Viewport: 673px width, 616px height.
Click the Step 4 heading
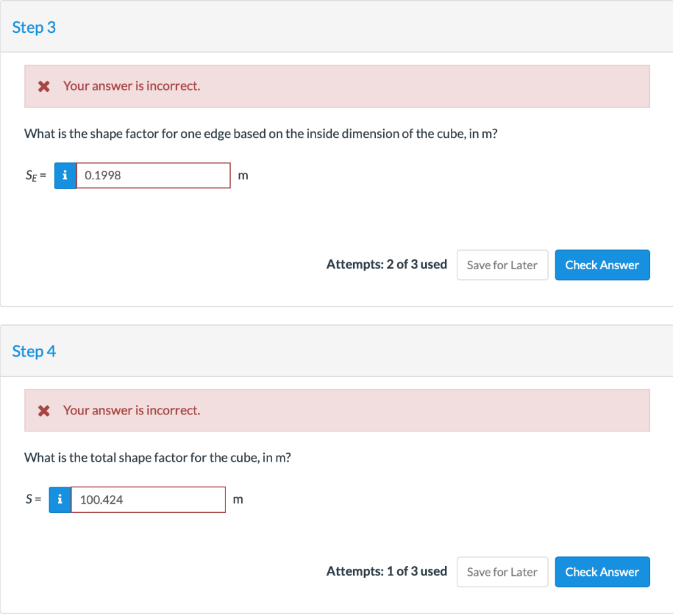[x=34, y=351]
